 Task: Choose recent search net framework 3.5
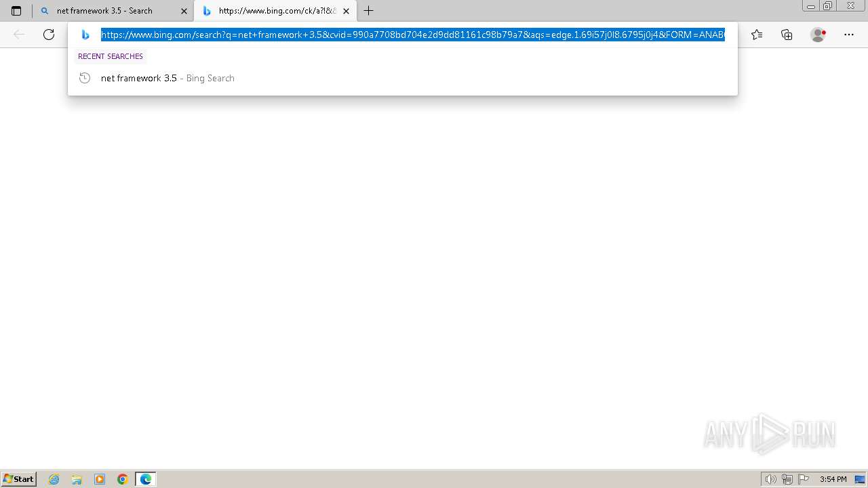(x=403, y=78)
